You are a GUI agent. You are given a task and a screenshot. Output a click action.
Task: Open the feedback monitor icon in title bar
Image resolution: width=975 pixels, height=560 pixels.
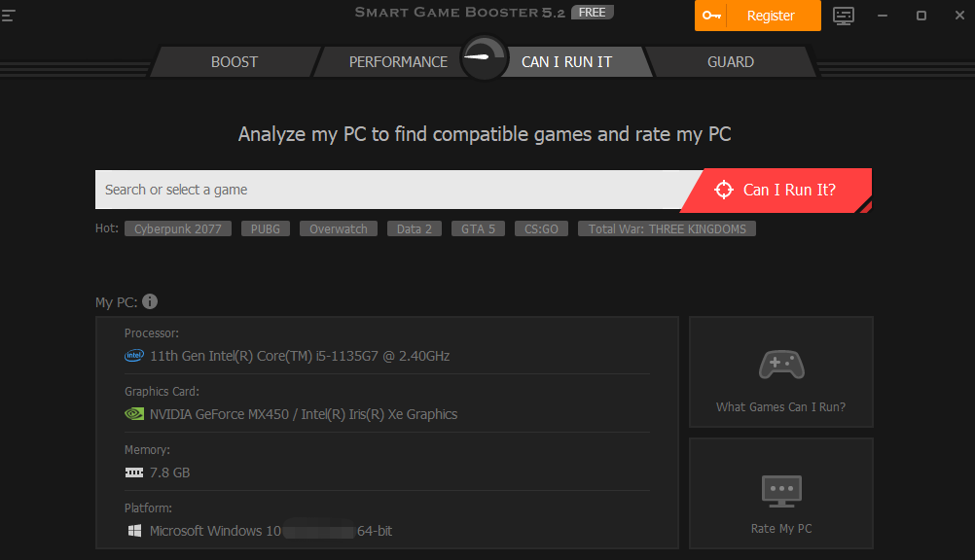point(844,17)
